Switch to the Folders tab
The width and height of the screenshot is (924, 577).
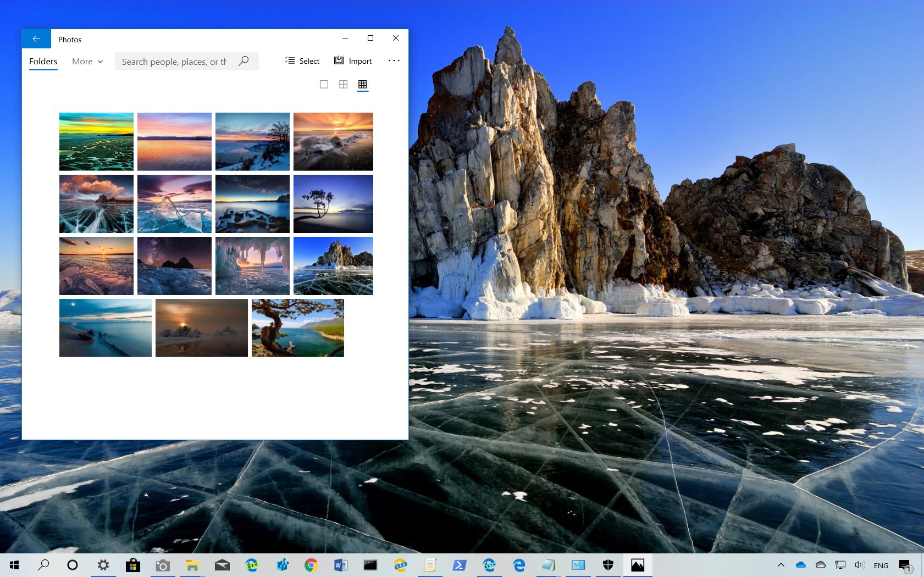click(43, 61)
